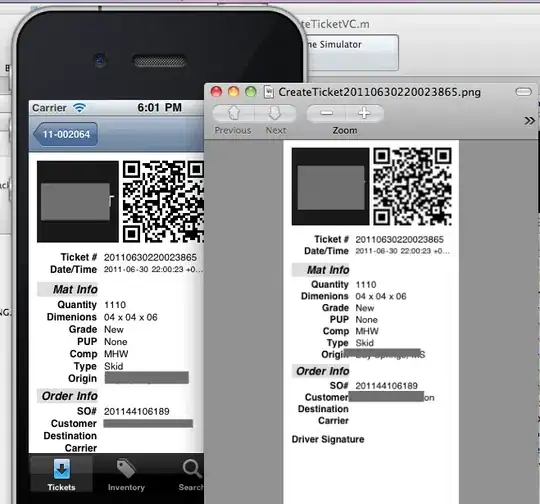
Task: Click the Carrier label in simulator ticket
Action: pos(81,448)
